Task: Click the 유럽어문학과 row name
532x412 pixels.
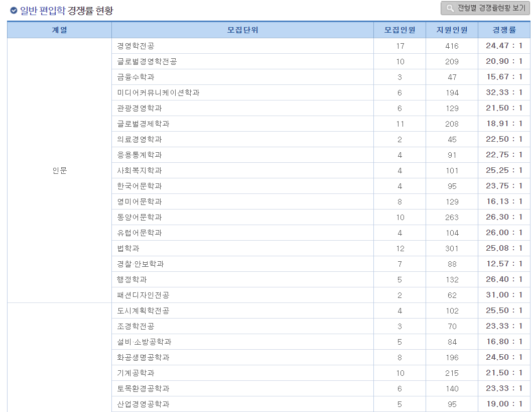Action: pos(140,233)
